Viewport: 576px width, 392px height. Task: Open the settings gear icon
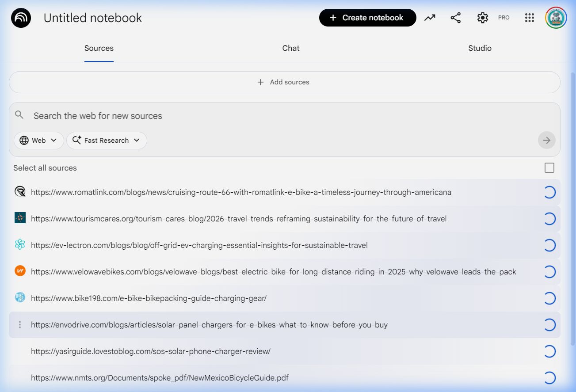pyautogui.click(x=482, y=18)
